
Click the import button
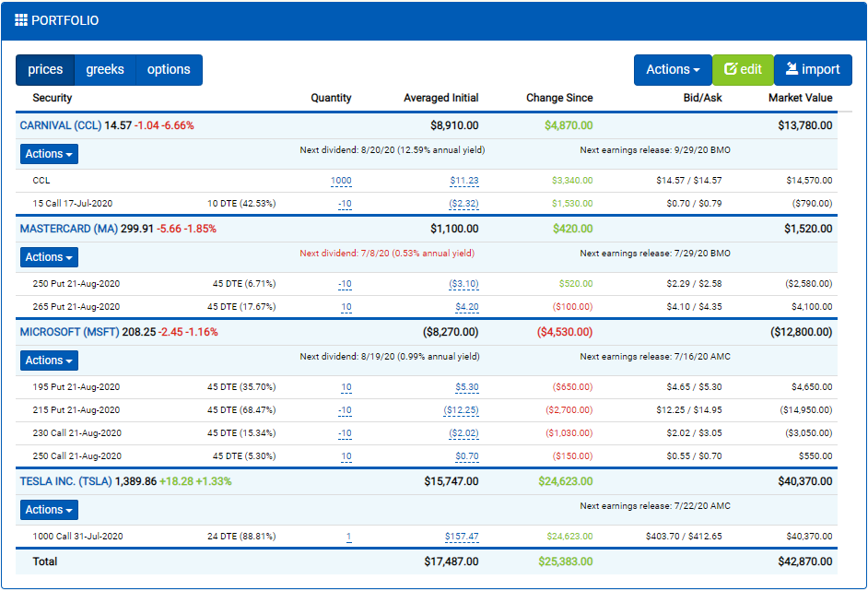point(813,70)
